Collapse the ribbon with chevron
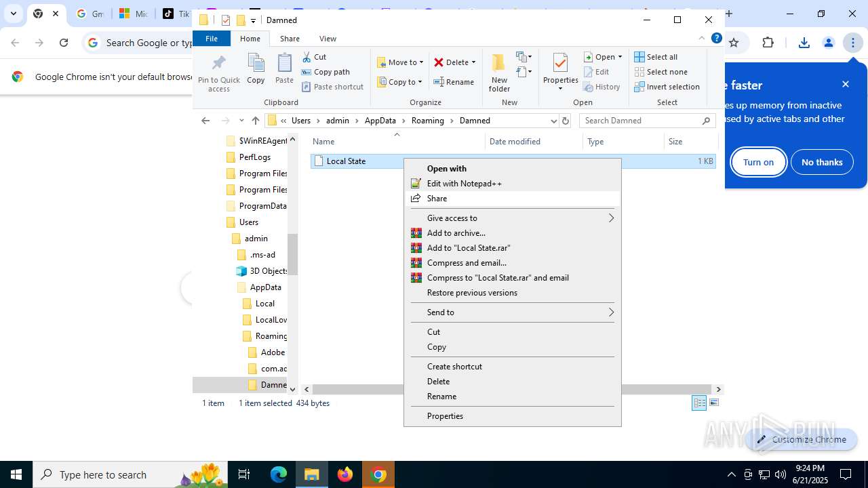868x488 pixels. coord(702,39)
